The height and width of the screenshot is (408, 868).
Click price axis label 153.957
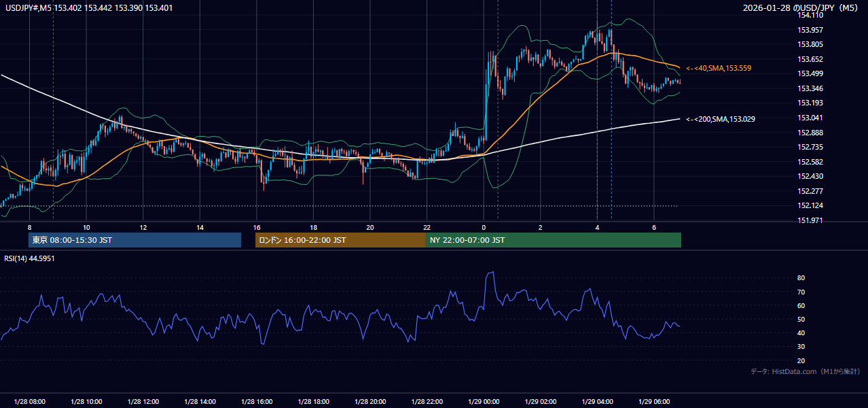tap(811, 30)
